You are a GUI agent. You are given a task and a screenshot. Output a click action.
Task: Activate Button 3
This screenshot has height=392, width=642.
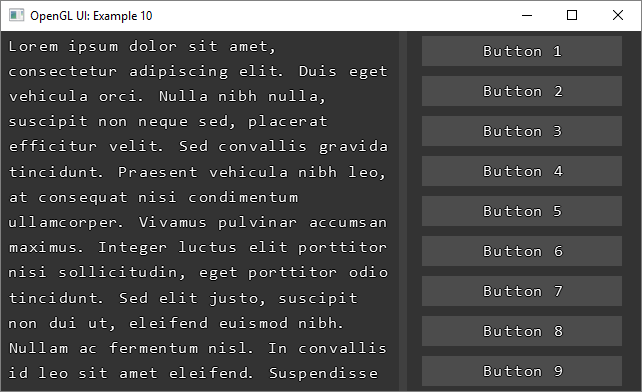[x=522, y=131]
